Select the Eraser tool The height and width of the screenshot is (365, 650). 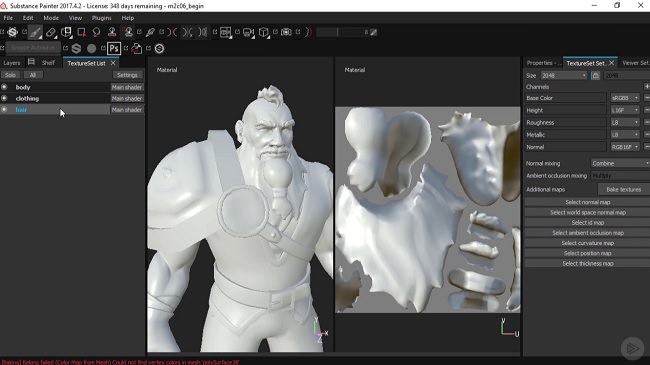click(x=51, y=32)
